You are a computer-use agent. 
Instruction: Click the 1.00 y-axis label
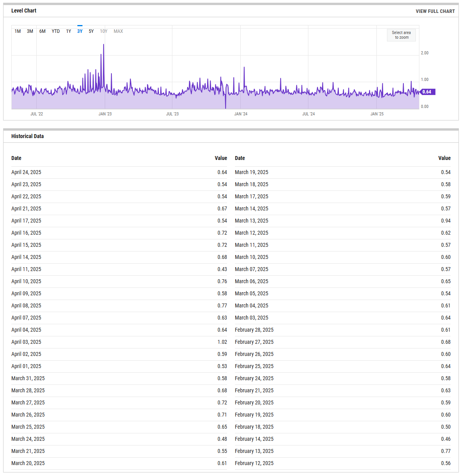[424, 79]
